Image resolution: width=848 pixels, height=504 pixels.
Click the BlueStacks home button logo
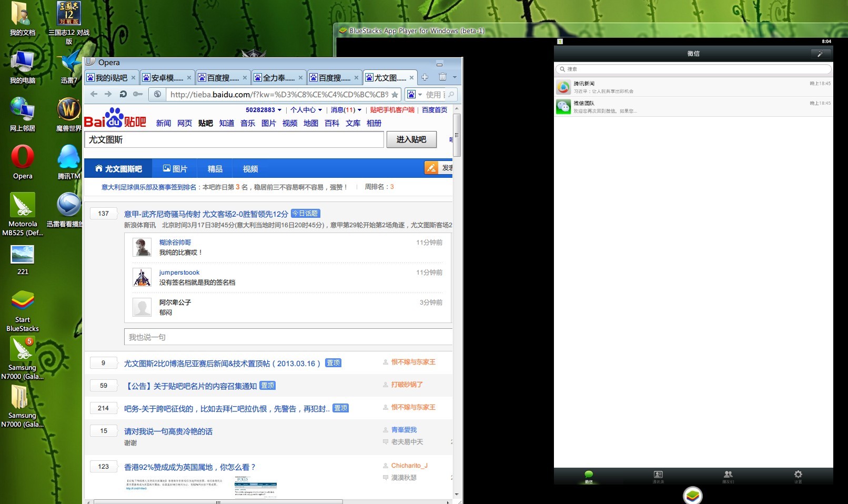693,495
